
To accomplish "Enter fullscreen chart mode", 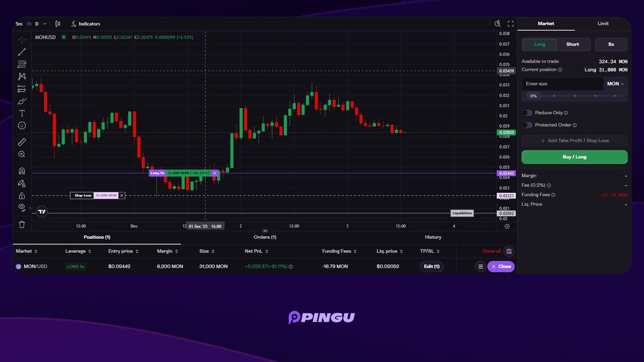I will pos(510,24).
